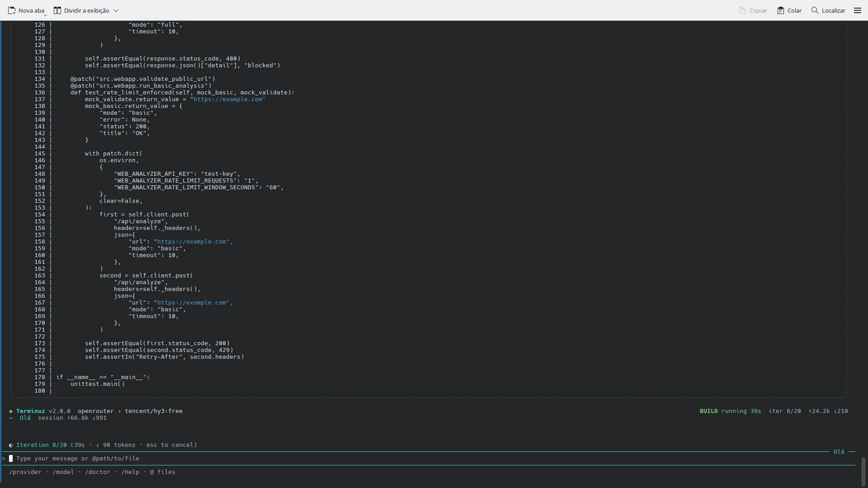Screen dimensions: 868x488
Task: Click the /doctor command hint
Action: coord(98,472)
